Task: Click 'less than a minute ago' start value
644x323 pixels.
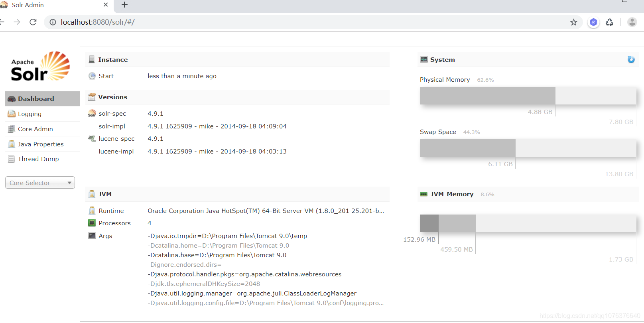Action: [x=182, y=76]
